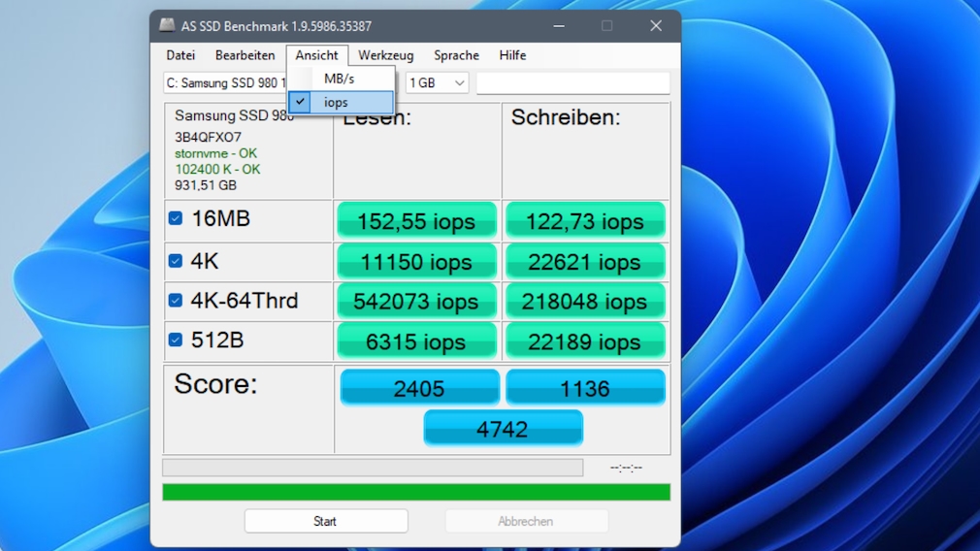Screen dimensions: 980x551
Task: Click the AS SSD Benchmark title bar icon
Action: (168, 25)
